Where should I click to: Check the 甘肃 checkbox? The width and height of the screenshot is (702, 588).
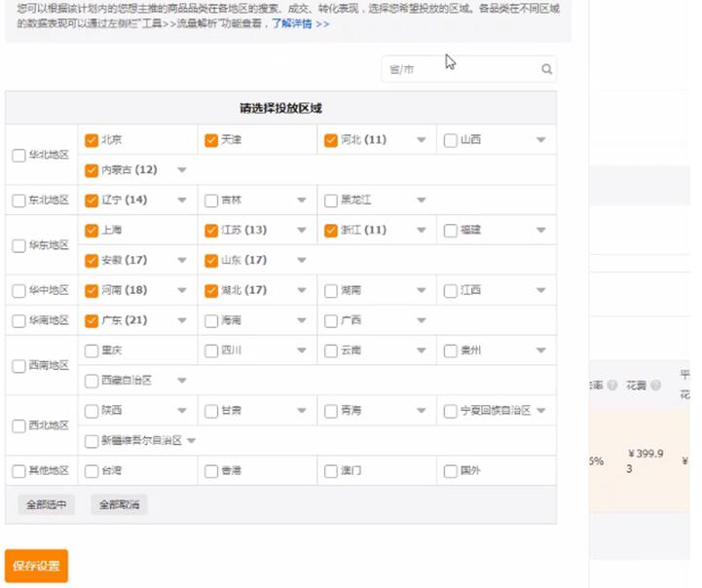(x=211, y=411)
